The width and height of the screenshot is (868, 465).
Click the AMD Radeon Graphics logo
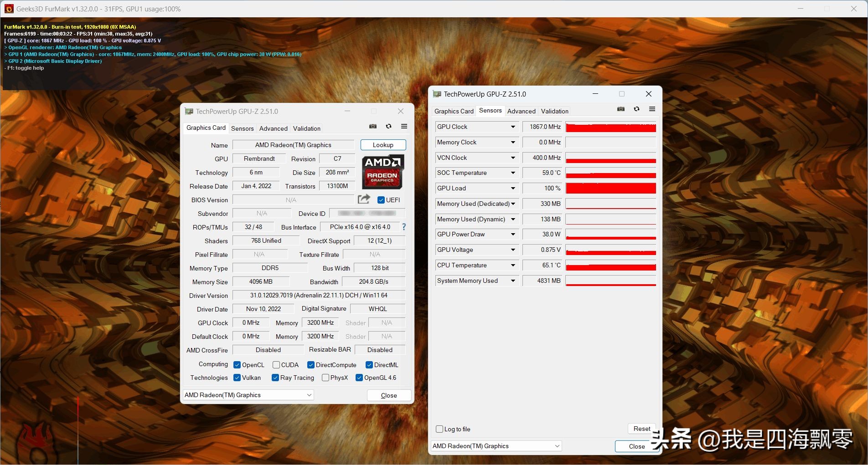(382, 172)
